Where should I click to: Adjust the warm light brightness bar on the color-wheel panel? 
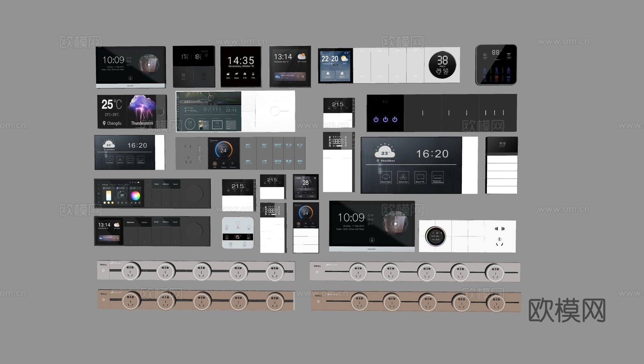coord(108,195)
